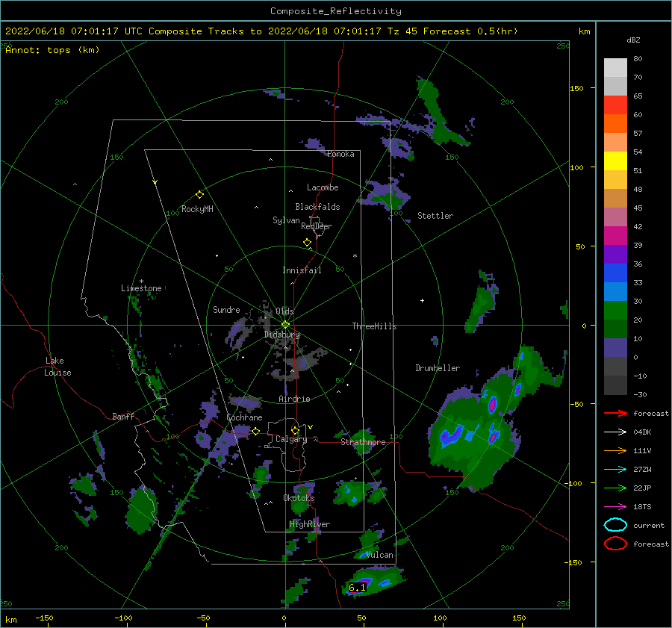Screen dimensions: 672x628
Task: Click the Blackfalds label
Action: 317,207
